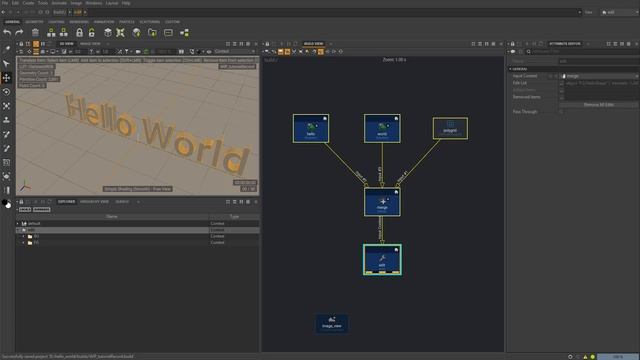
Task: Click the hello node in Build View
Action: tap(311, 128)
